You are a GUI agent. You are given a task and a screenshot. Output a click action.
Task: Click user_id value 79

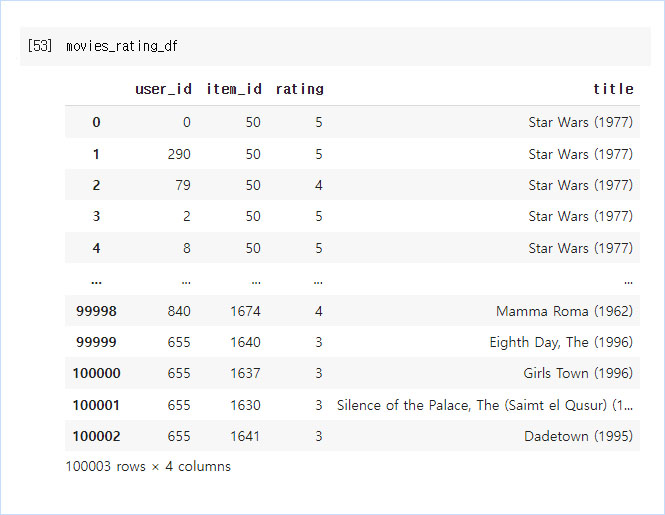[x=183, y=185]
